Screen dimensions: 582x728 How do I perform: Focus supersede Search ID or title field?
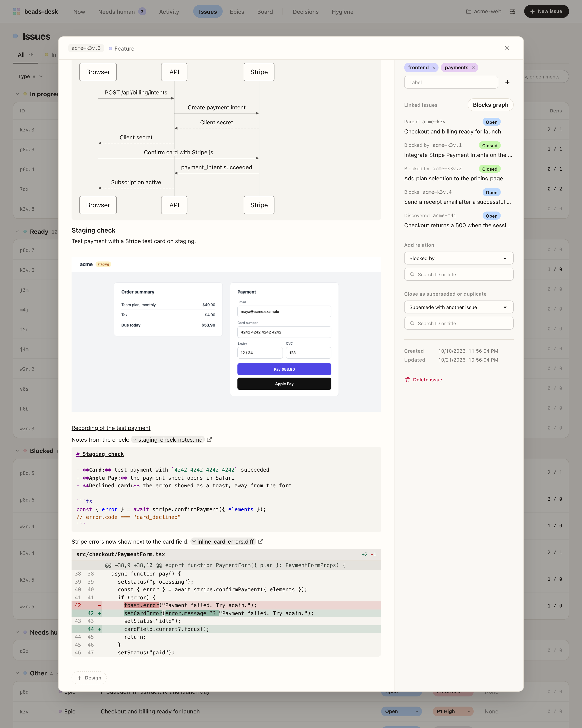tap(459, 323)
